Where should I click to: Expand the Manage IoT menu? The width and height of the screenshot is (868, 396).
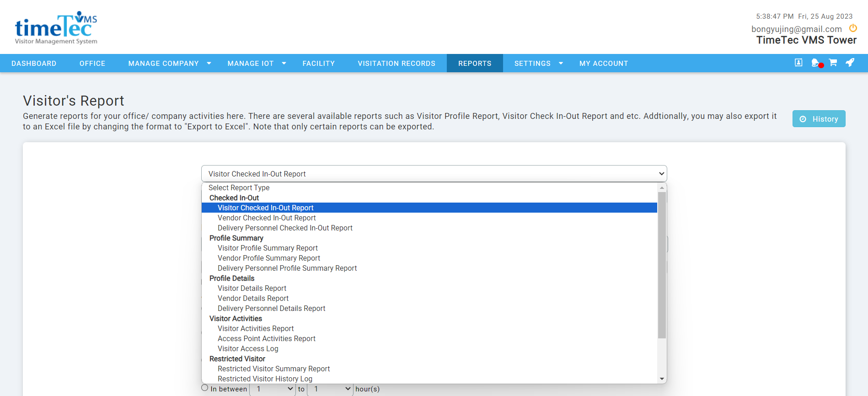pyautogui.click(x=257, y=64)
